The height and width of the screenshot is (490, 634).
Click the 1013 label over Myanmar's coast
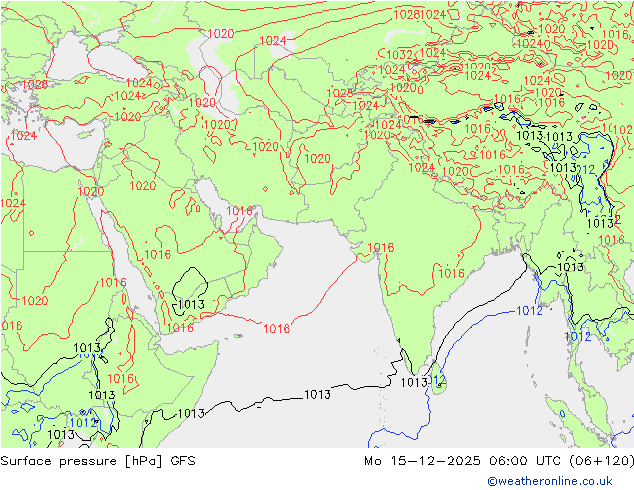[x=570, y=267]
